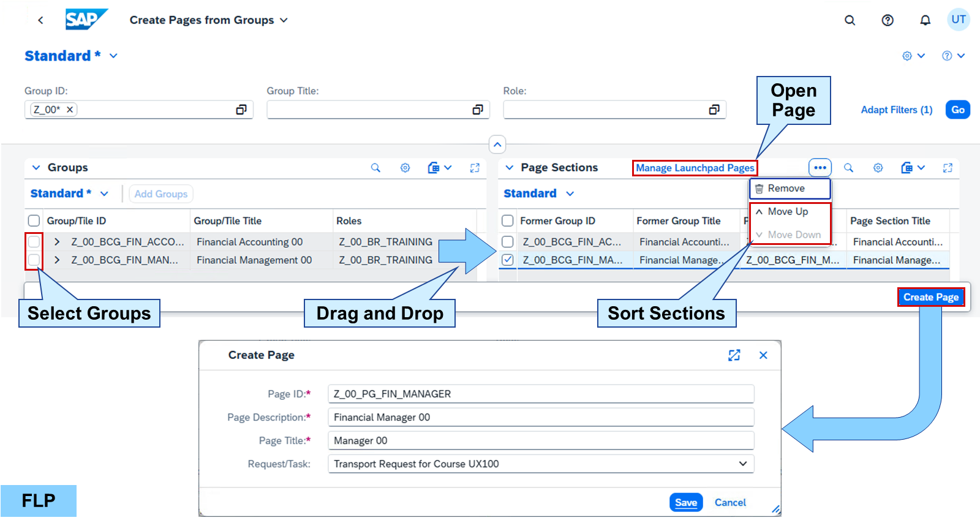This screenshot has height=523, width=980.
Task: Open the Manage Launchpad Pages link
Action: (x=695, y=168)
